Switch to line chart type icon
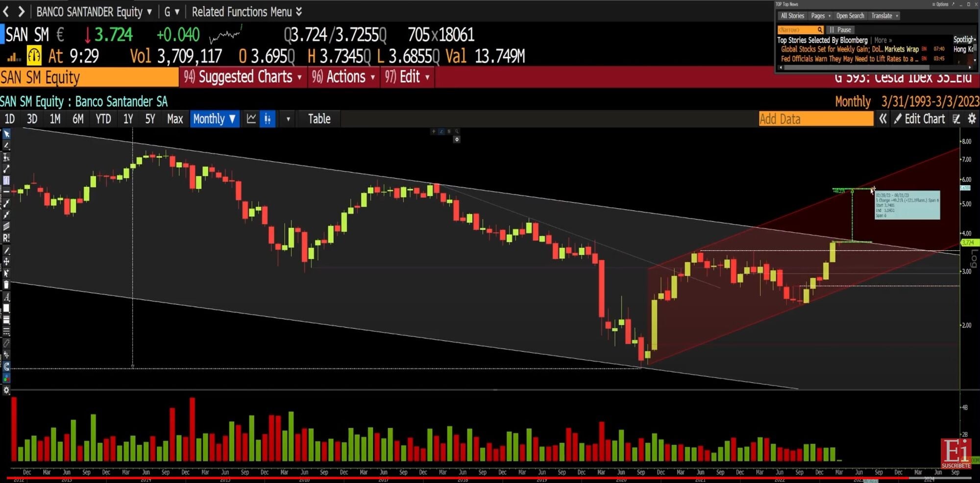This screenshot has height=483, width=980. click(x=251, y=119)
